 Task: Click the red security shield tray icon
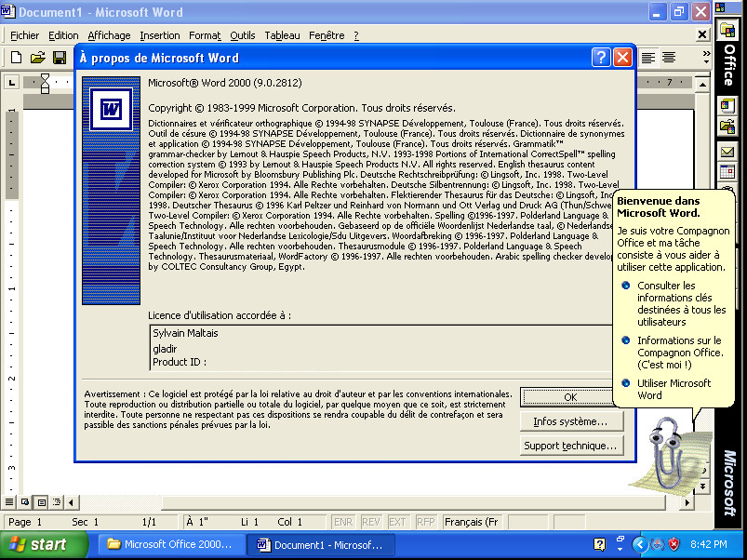pyautogui.click(x=674, y=544)
